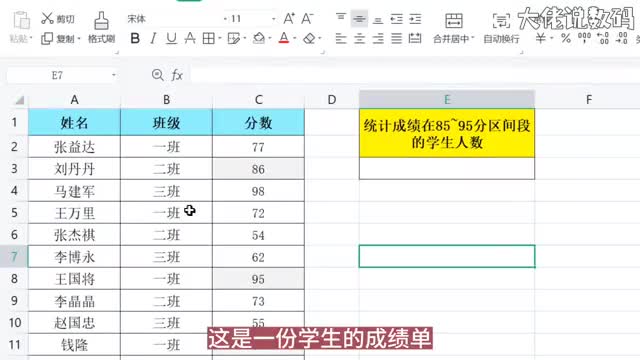640x360 pixels.
Task: Select the score cell 86
Action: click(x=258, y=169)
